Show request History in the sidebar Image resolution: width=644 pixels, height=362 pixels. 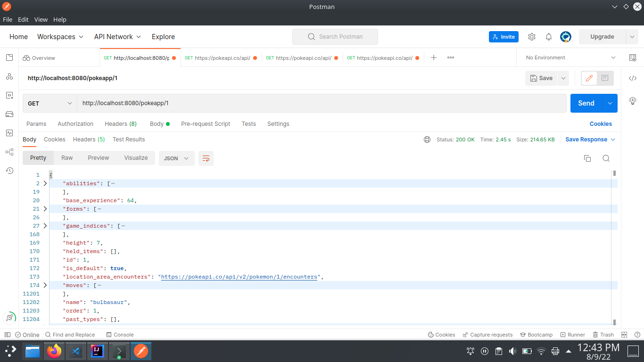coord(9,171)
